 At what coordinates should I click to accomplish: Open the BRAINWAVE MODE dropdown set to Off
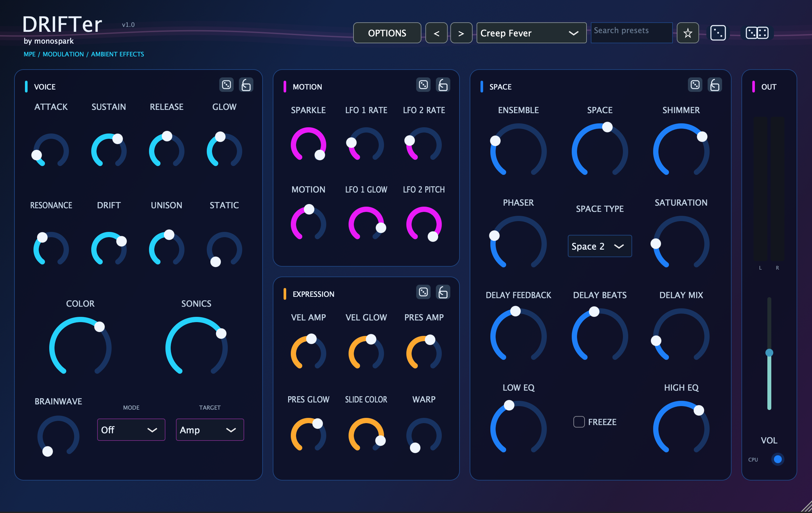131,430
